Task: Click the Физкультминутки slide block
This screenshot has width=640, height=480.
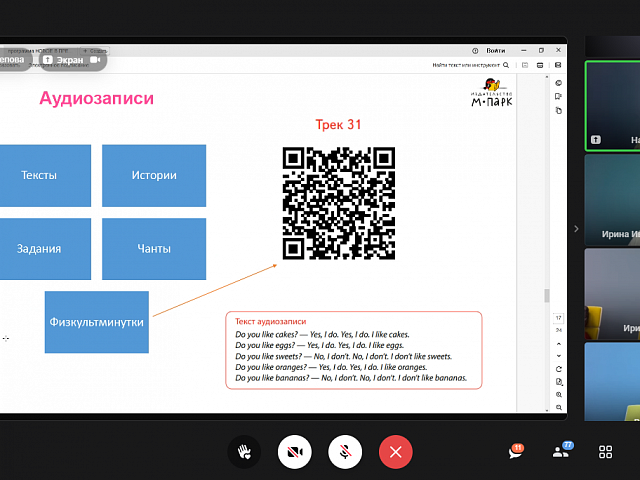Action: tap(96, 322)
